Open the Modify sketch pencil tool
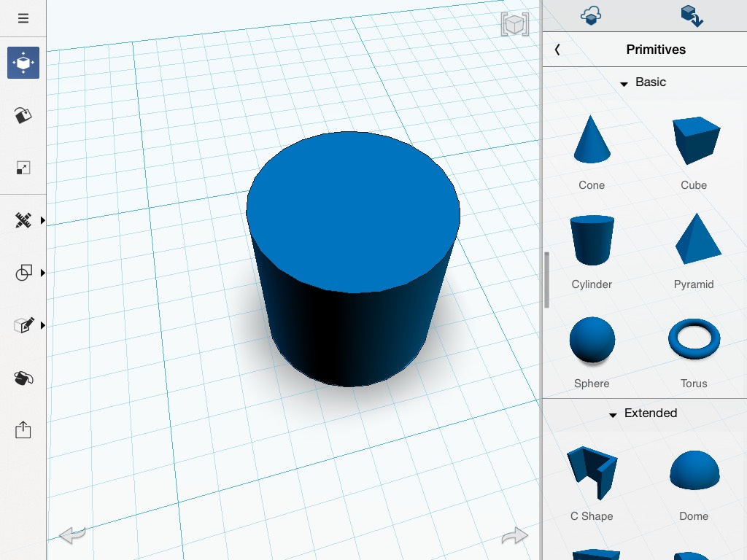 point(23,325)
